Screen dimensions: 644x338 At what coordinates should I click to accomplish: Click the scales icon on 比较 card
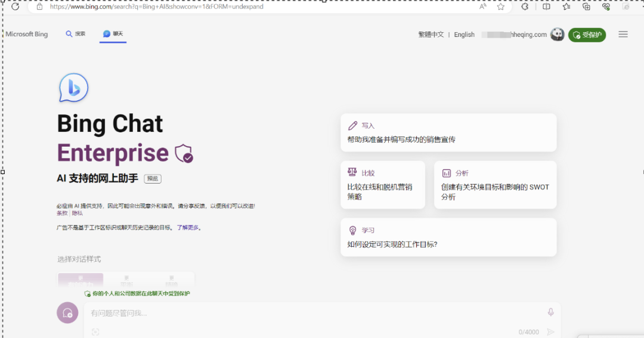click(352, 172)
